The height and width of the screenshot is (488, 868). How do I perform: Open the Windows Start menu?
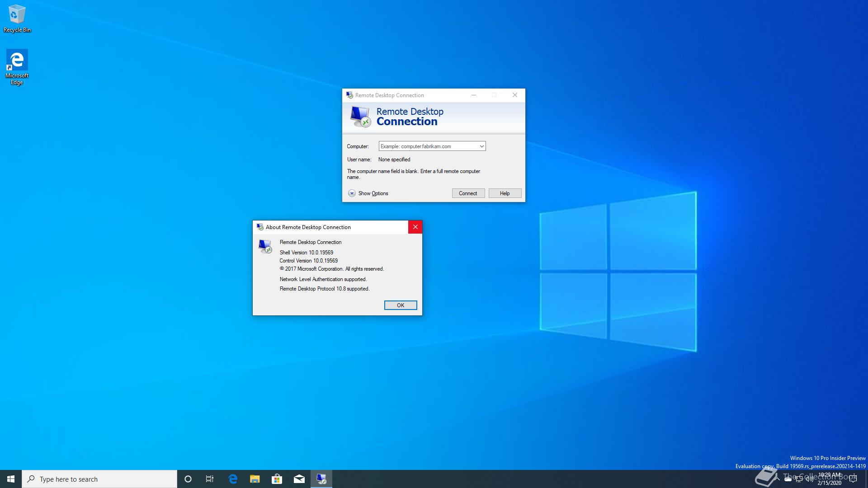11,479
